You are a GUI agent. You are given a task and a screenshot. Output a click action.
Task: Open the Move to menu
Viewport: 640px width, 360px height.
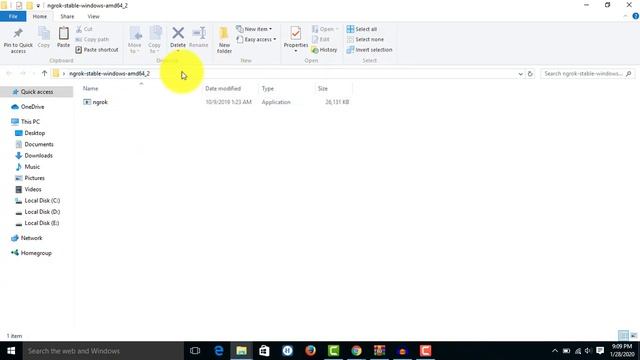135,40
